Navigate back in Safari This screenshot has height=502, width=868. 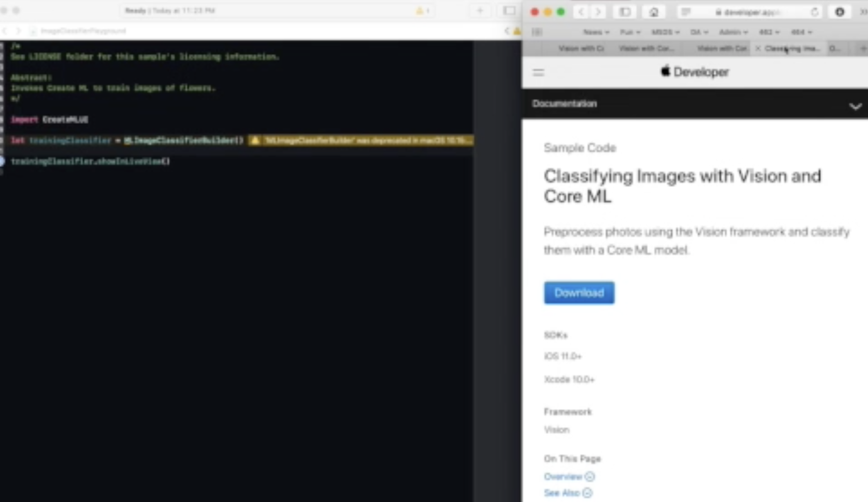tap(580, 12)
